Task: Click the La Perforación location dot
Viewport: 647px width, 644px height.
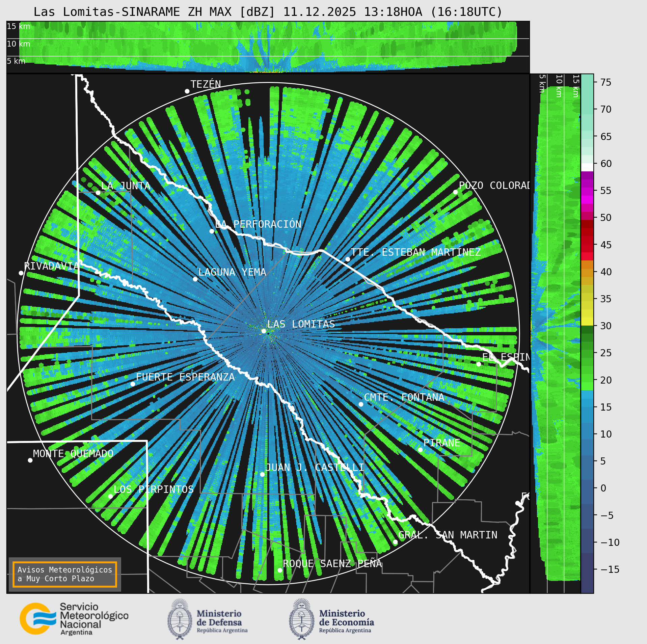Action: coord(212,231)
